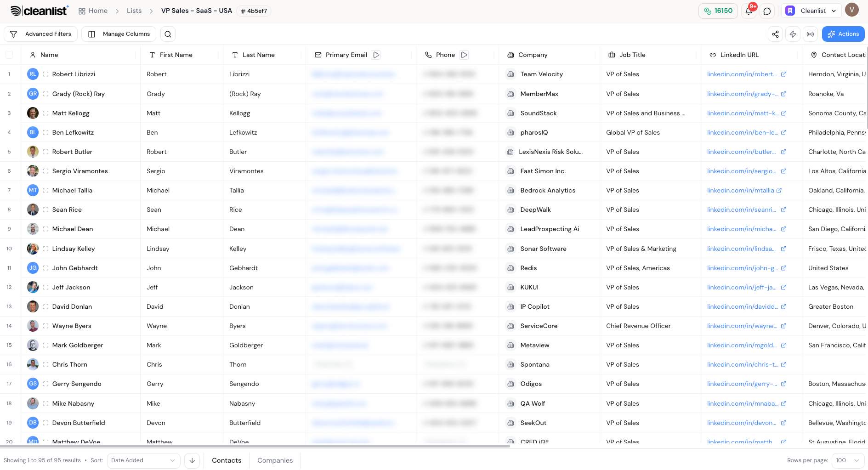
Task: Select the Contacts tab
Action: tap(226, 460)
